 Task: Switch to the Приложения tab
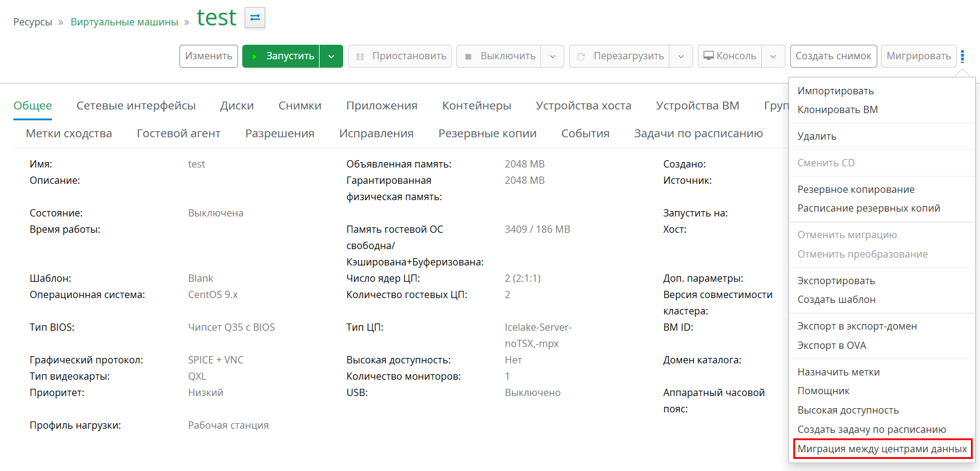[x=382, y=106]
